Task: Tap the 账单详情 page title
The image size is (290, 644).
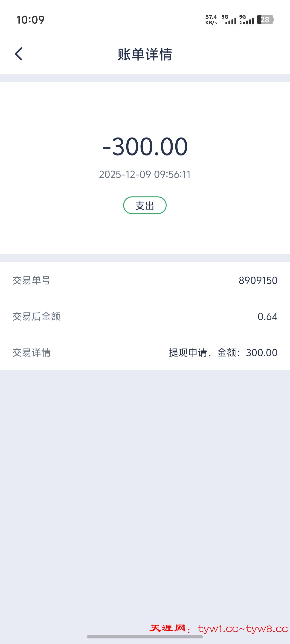Action: coord(145,54)
